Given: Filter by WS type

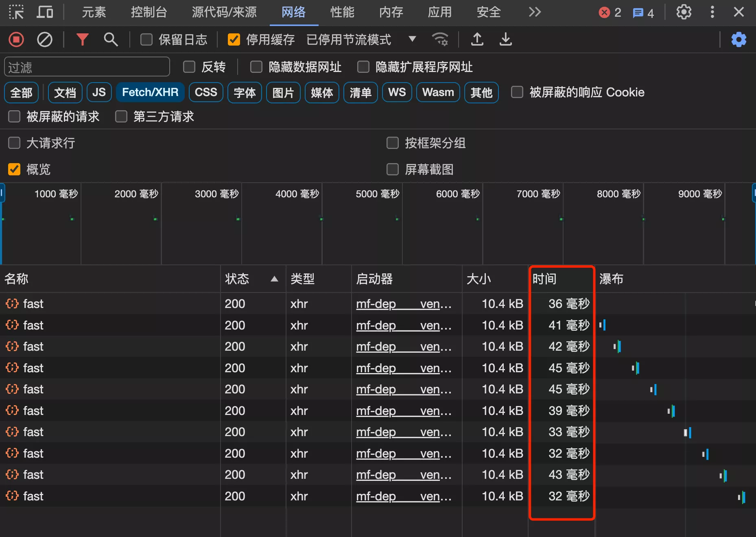Looking at the screenshot, I should point(397,92).
